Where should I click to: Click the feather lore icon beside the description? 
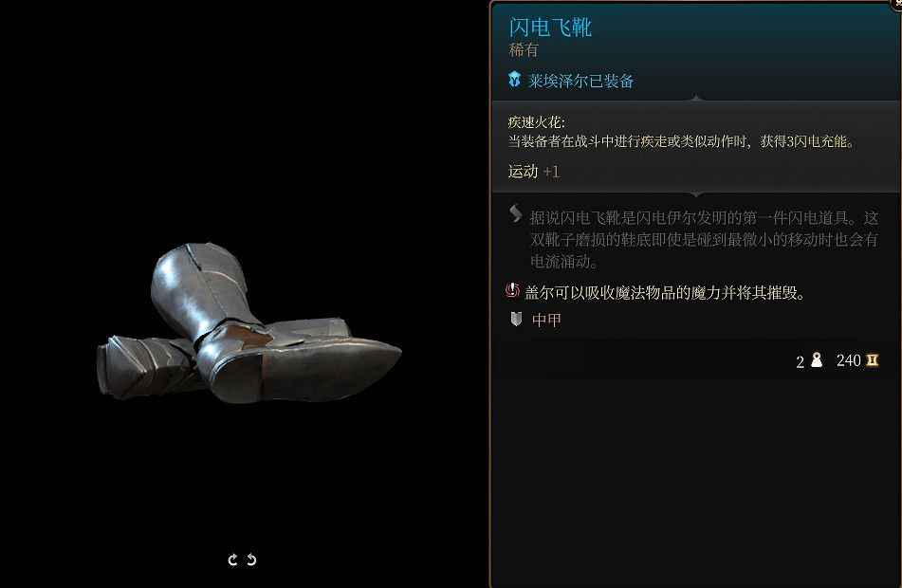tap(515, 213)
